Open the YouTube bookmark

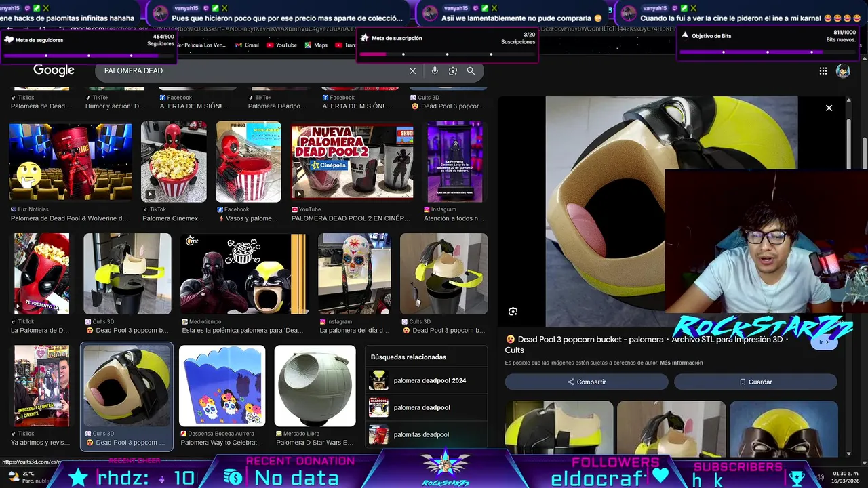[x=281, y=45]
